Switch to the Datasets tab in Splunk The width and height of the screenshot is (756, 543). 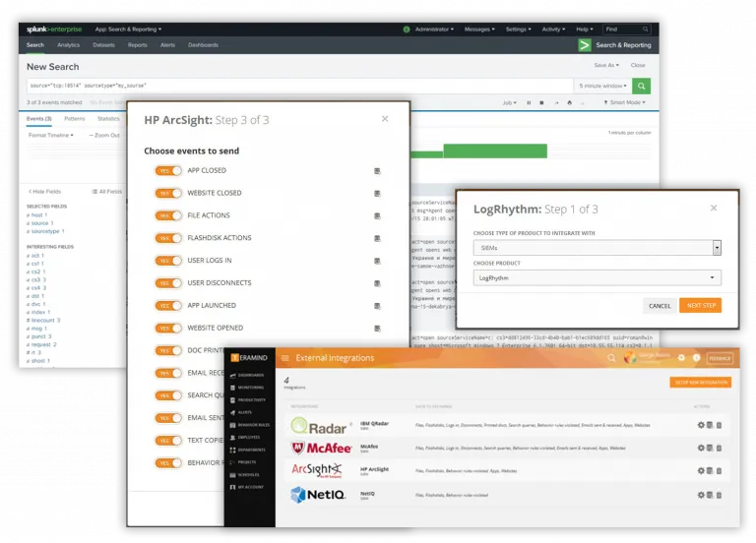tap(103, 45)
